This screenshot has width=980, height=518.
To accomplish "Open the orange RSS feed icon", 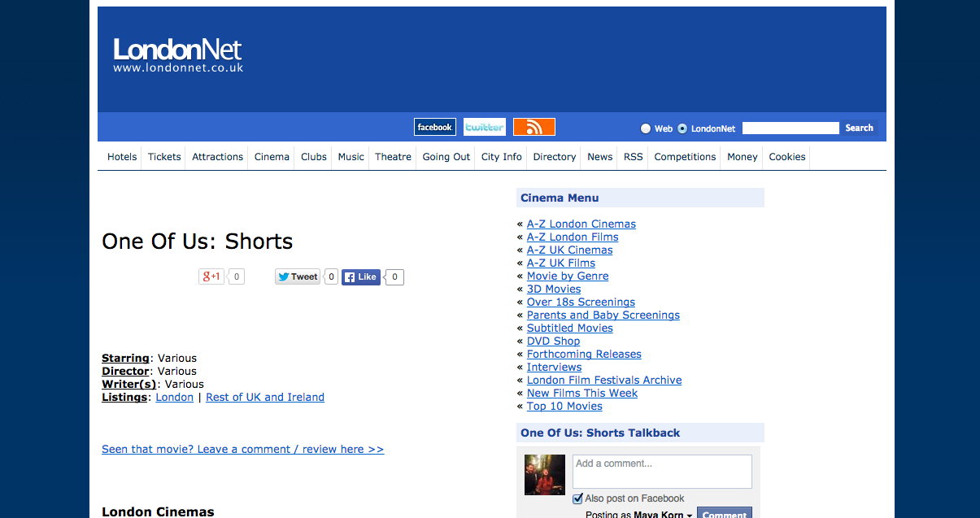I will [x=534, y=127].
